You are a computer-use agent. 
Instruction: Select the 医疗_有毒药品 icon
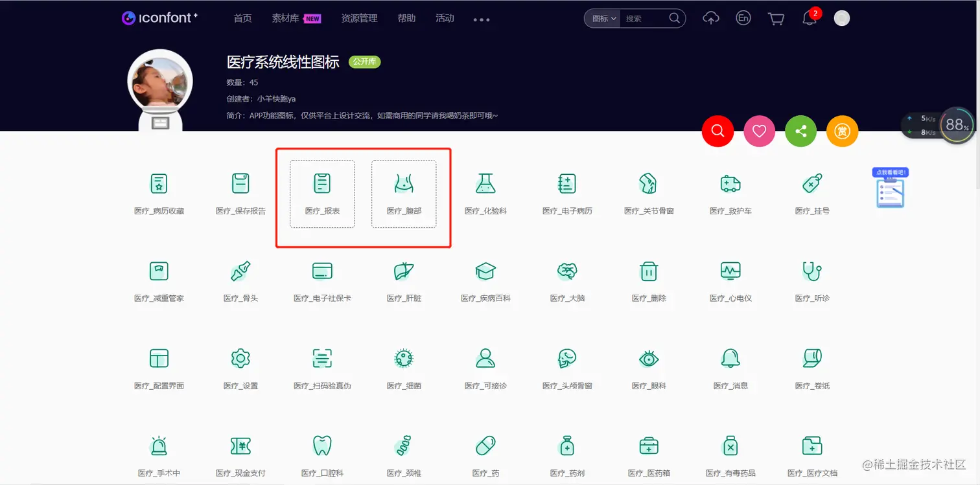point(730,446)
